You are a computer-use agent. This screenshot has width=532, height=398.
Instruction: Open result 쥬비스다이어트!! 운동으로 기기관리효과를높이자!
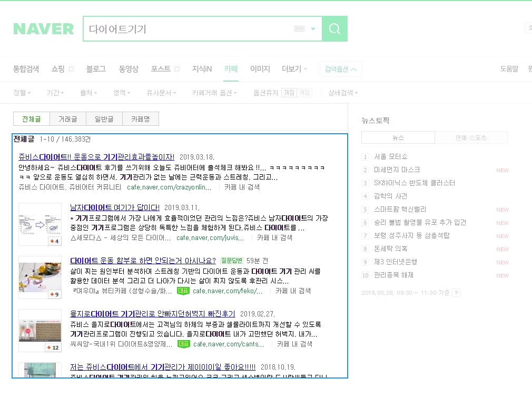tap(96, 157)
